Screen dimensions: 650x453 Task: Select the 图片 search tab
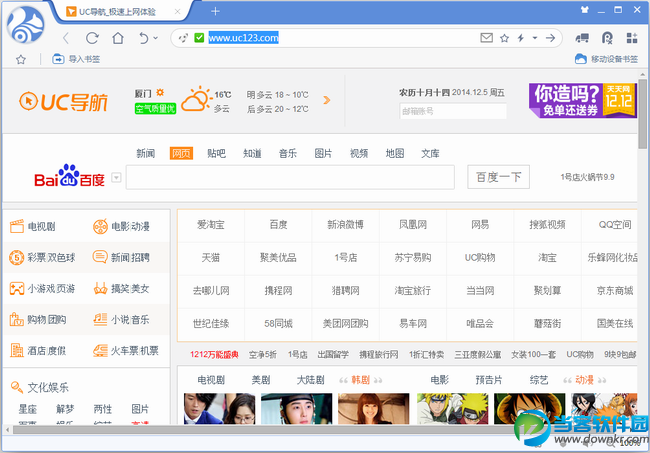tap(323, 153)
